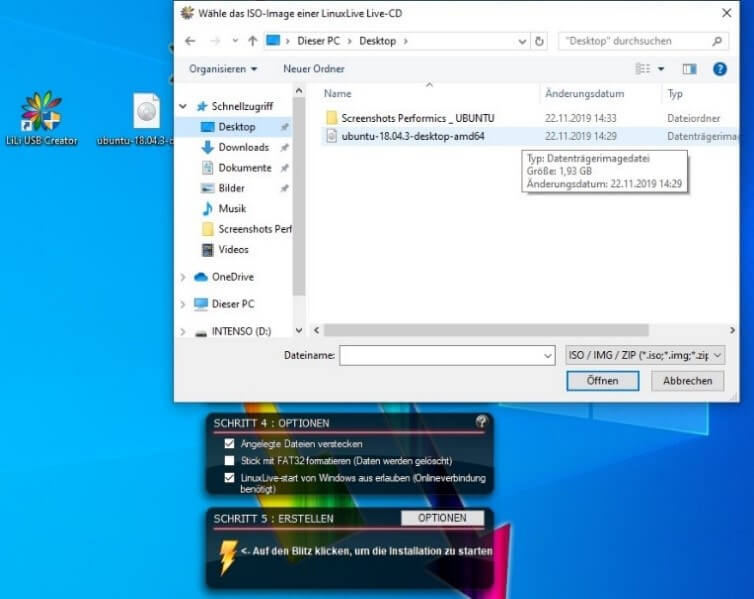Open the ISO / IMG / ZIP file type filter
The height and width of the screenshot is (599, 754).
(x=645, y=355)
